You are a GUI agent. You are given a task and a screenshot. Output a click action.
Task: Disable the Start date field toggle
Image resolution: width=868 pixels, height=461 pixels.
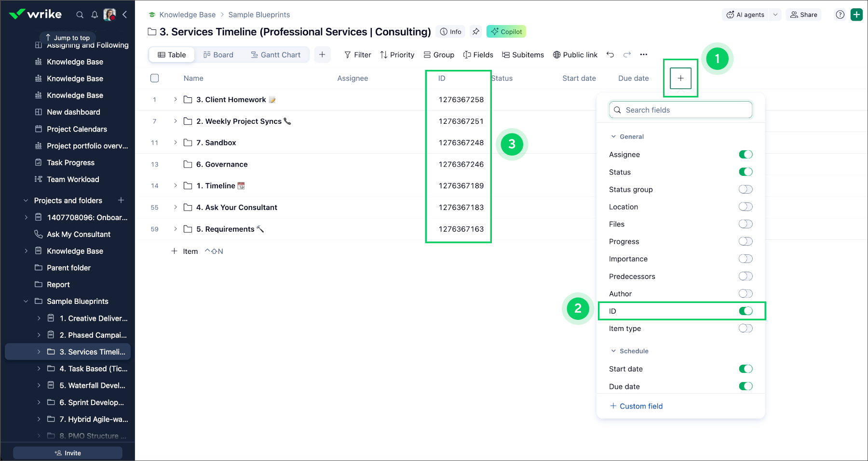(746, 369)
